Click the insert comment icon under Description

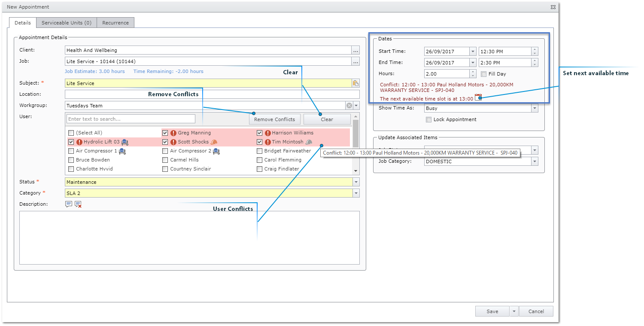(69, 204)
